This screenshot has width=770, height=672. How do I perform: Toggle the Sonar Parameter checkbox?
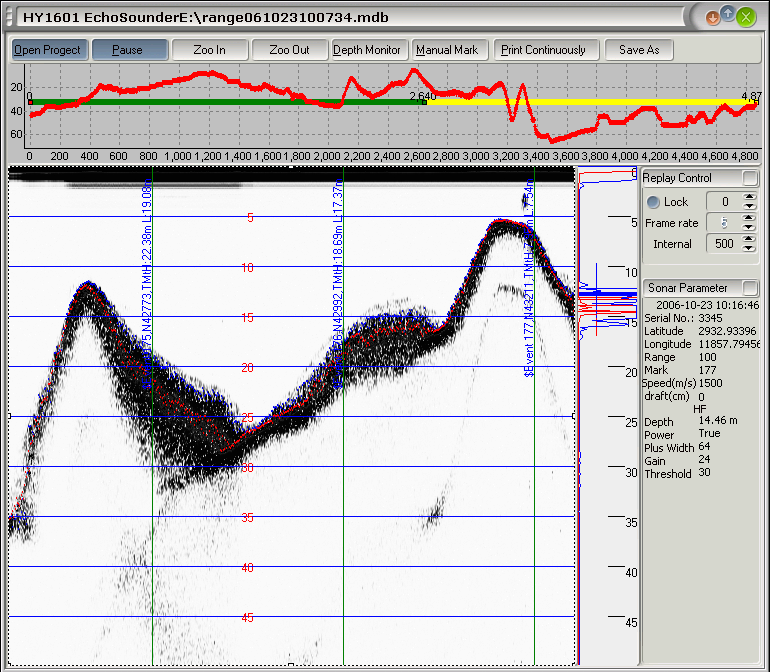point(750,287)
